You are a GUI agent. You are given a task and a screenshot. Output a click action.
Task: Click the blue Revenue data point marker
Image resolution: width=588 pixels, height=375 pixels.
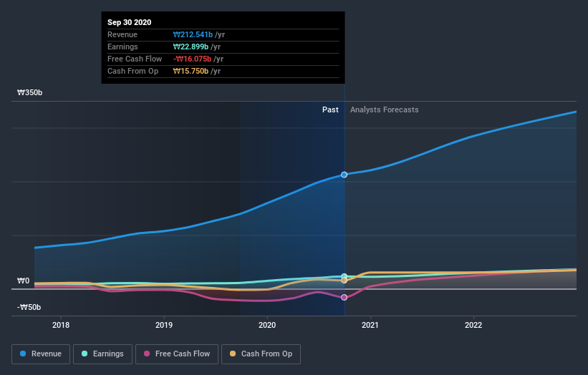pyautogui.click(x=344, y=175)
